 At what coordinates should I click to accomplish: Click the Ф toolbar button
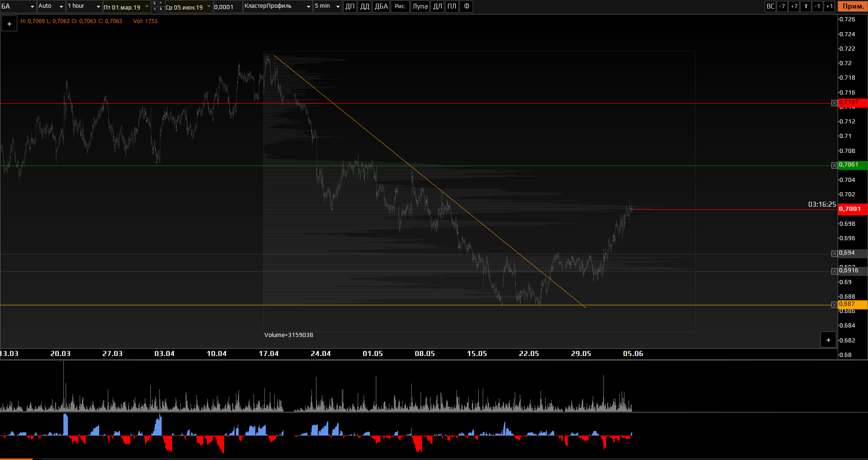coord(466,6)
